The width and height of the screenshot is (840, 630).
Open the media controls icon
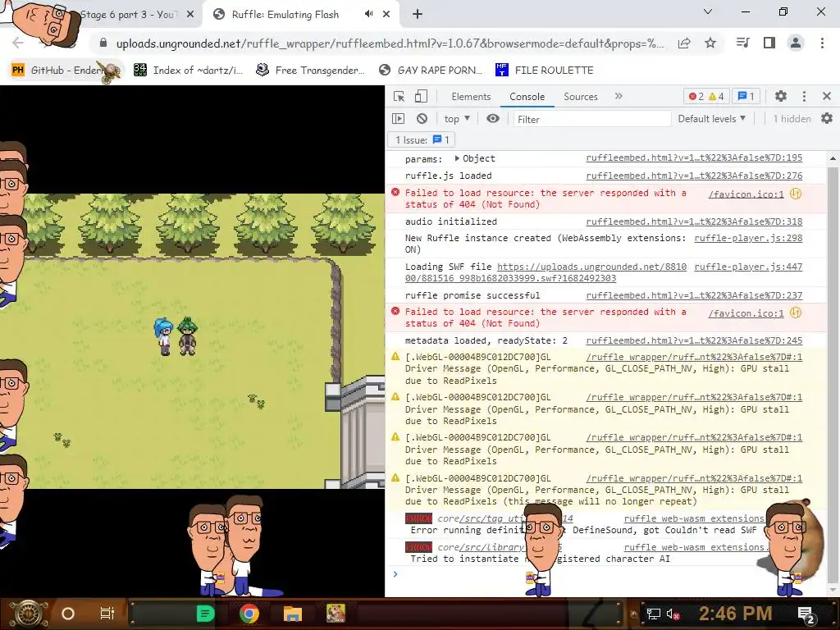743,43
